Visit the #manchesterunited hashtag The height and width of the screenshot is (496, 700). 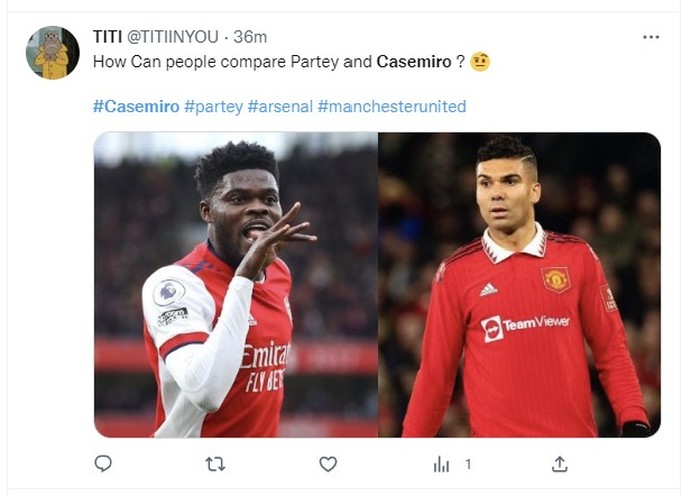pos(392,106)
